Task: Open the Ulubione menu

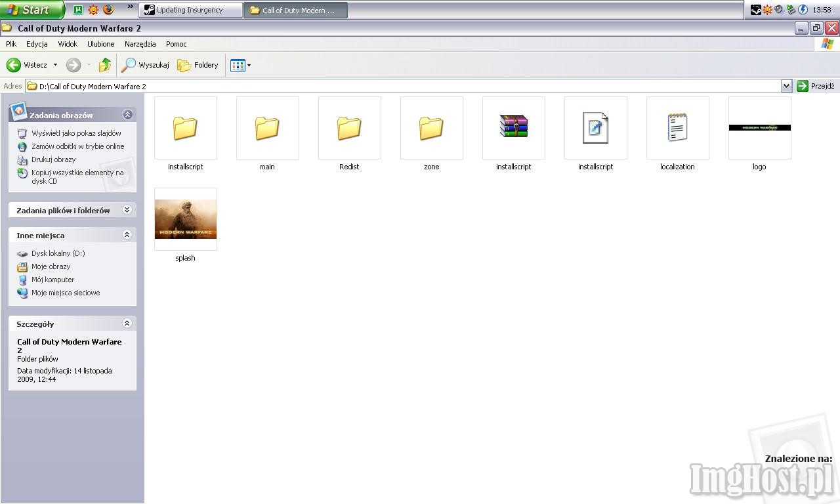Action: (x=100, y=44)
